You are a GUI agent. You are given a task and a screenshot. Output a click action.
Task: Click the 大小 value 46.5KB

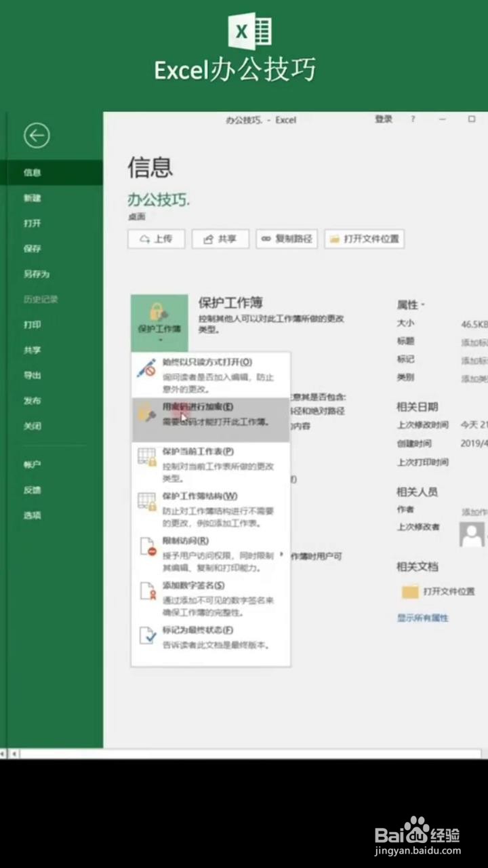474,324
